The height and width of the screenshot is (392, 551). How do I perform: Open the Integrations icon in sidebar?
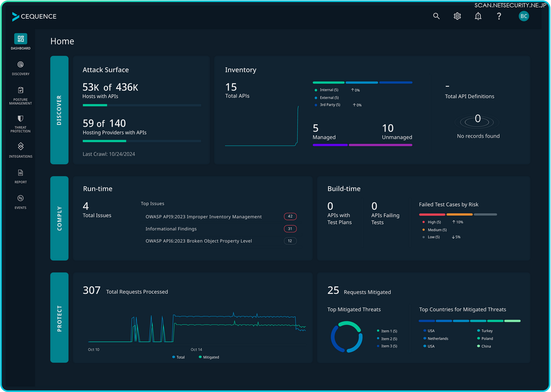tap(21, 147)
